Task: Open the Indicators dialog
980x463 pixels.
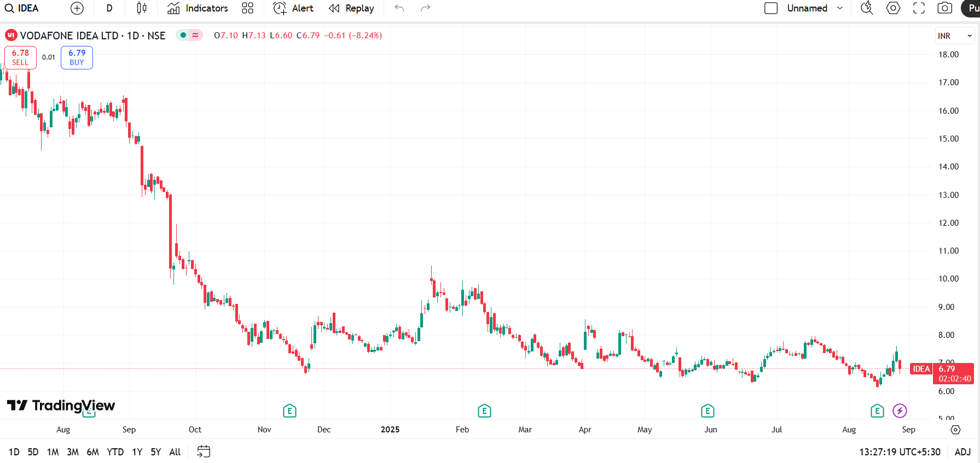Action: (x=198, y=8)
